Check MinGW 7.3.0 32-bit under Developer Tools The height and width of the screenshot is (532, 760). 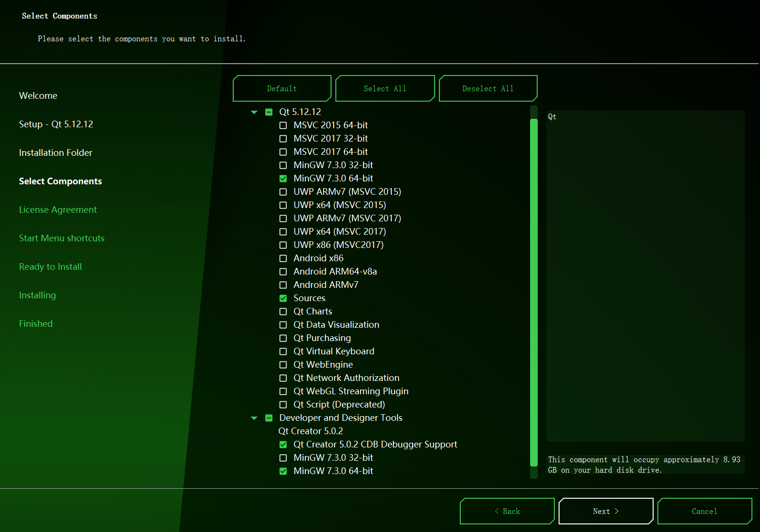tap(283, 458)
